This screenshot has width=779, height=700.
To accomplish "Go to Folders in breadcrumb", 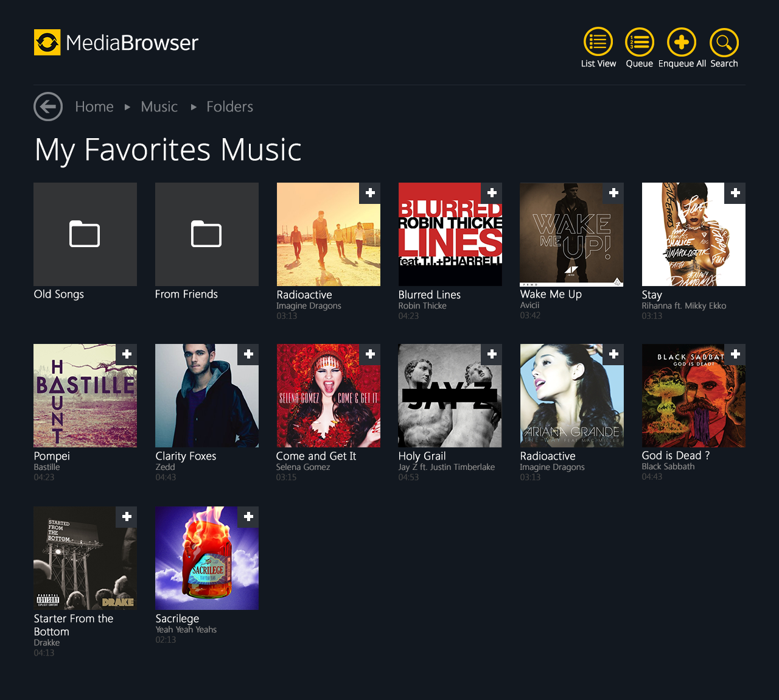I will click(229, 107).
